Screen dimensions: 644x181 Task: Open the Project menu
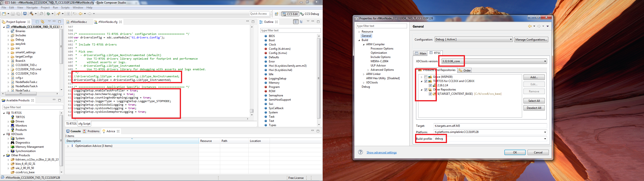(45, 8)
